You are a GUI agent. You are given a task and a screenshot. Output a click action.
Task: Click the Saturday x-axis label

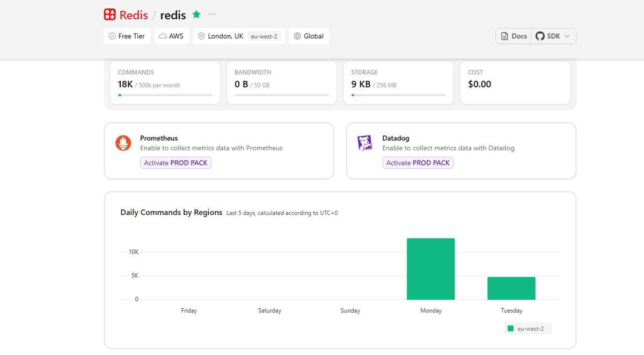[x=269, y=310]
